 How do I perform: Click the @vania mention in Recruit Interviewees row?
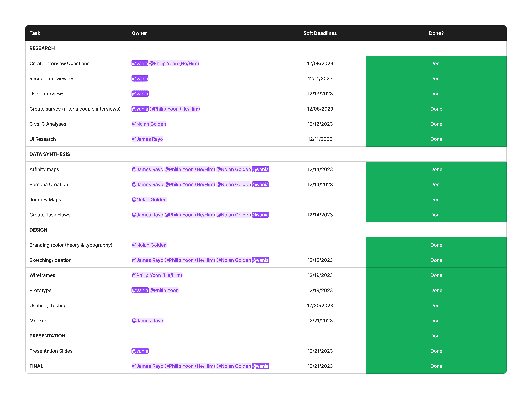(x=140, y=79)
